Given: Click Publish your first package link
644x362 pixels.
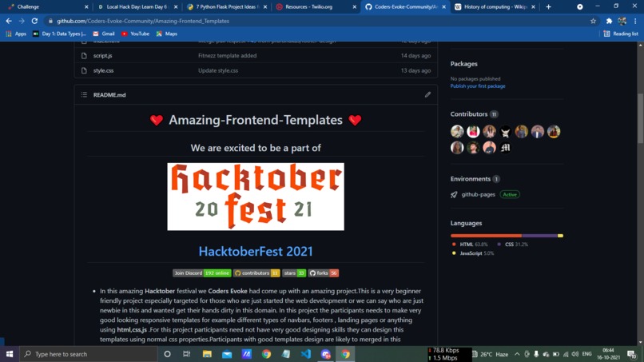Looking at the screenshot, I should pyautogui.click(x=478, y=86).
